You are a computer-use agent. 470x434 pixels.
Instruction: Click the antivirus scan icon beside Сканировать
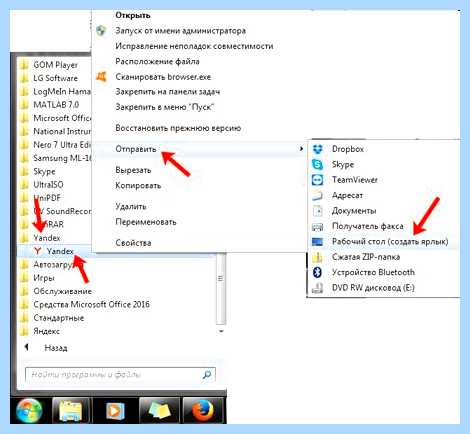(x=101, y=77)
